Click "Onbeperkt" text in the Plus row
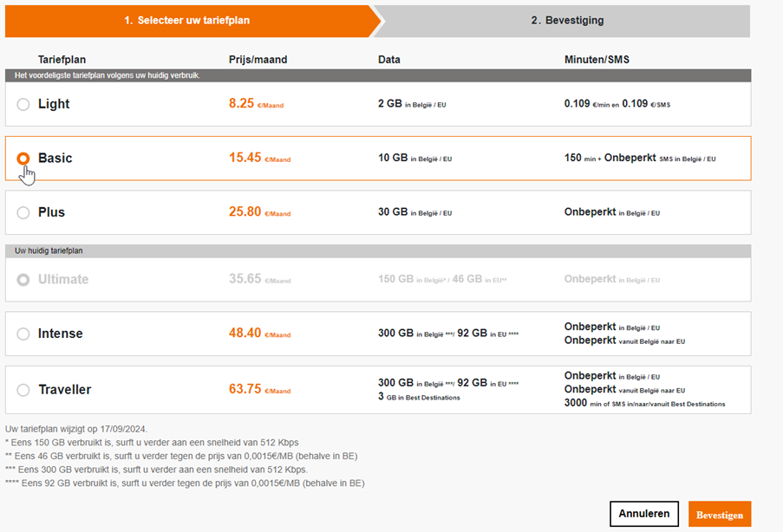Viewport: 783px width, 532px height. point(589,211)
